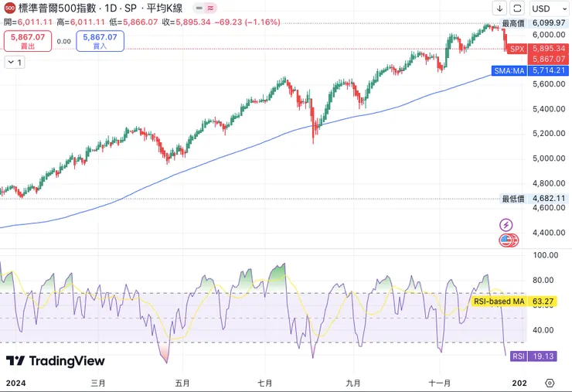Click the 五月 time axis label

182,383
